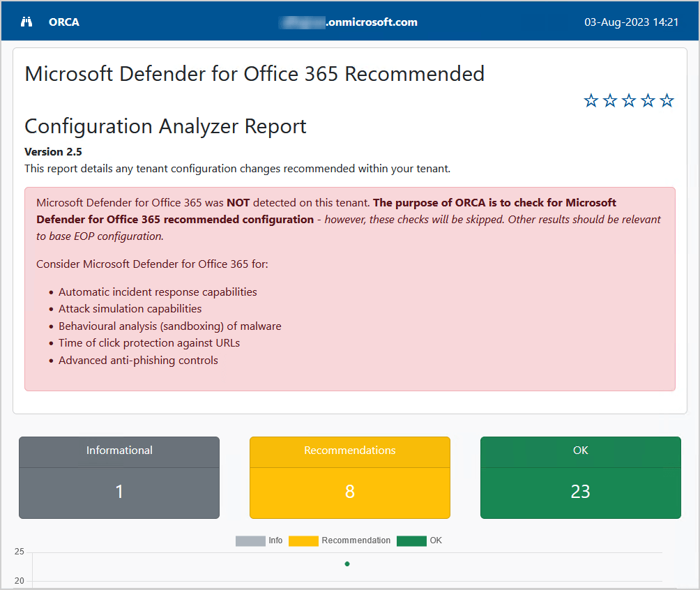Viewport: 700px width, 590px height.
Task: Click the first rating star
Action: pos(591,101)
